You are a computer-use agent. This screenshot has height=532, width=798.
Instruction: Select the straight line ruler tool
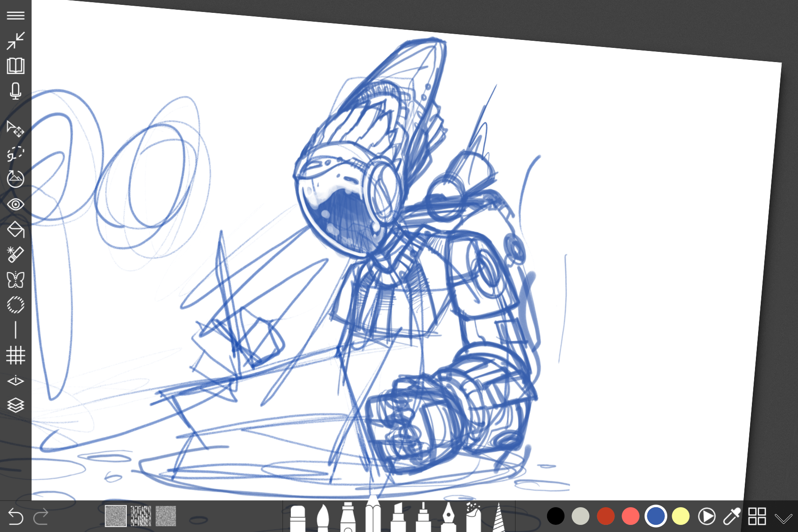[16, 330]
